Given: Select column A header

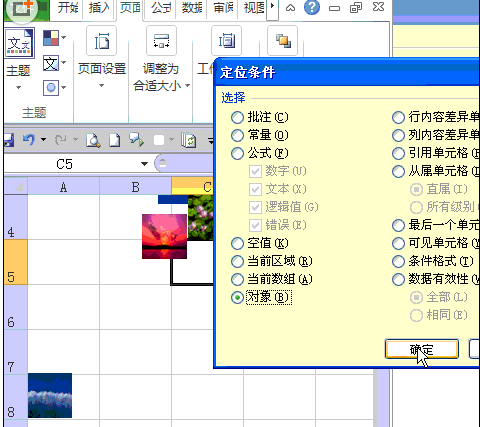Looking at the screenshot, I should 63,187.
